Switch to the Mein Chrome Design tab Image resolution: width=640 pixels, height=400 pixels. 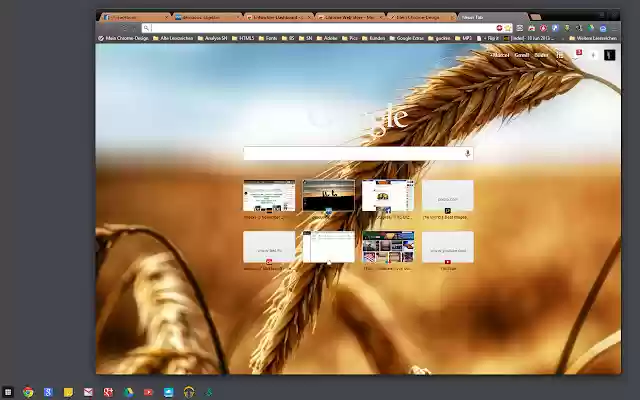422,17
